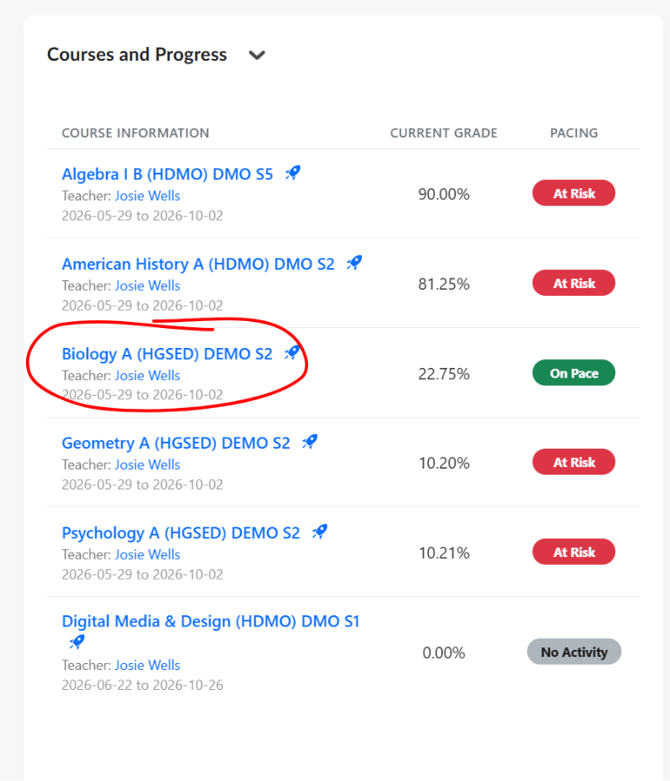
Task: Click the rocket icon beside Geometry A
Action: click(x=310, y=442)
